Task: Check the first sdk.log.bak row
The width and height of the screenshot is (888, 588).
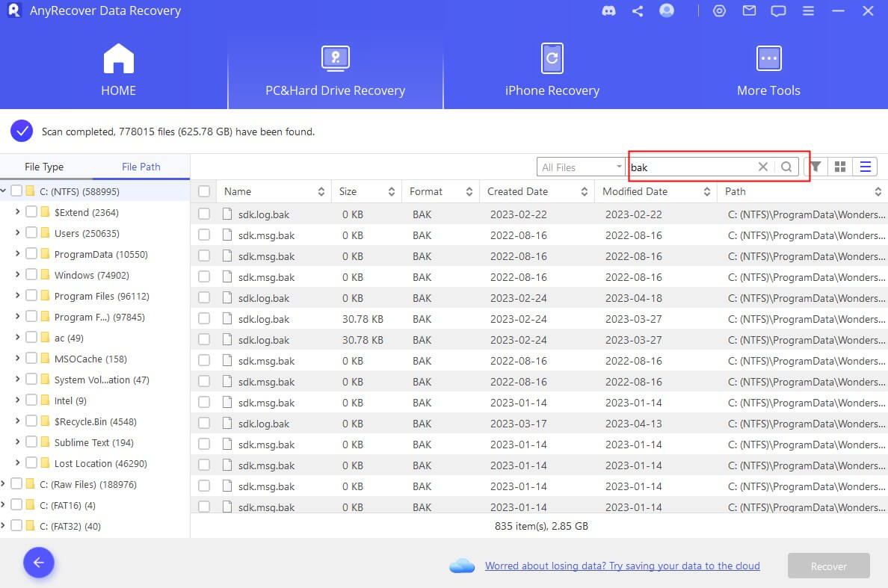Action: coord(204,213)
